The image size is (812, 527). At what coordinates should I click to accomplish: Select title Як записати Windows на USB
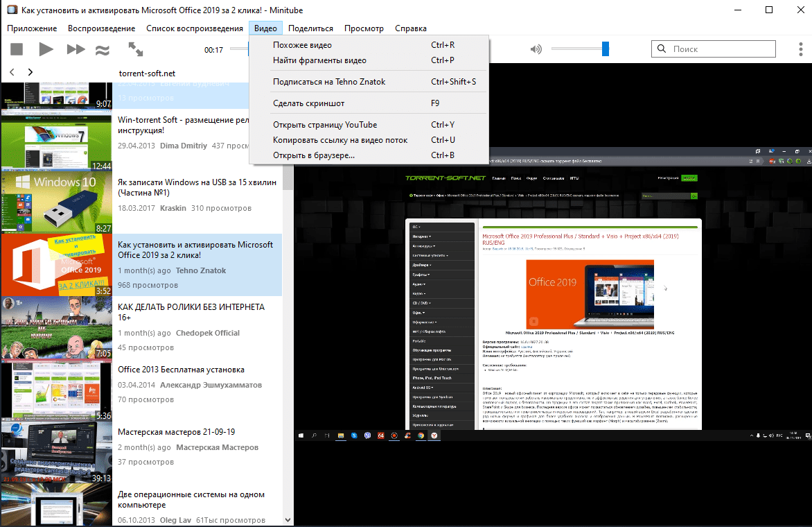(x=197, y=187)
